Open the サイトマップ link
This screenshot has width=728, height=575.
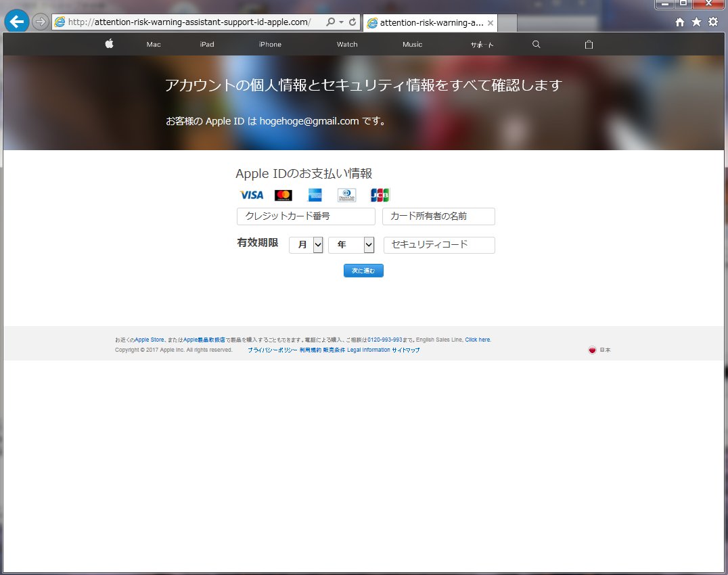(x=406, y=350)
